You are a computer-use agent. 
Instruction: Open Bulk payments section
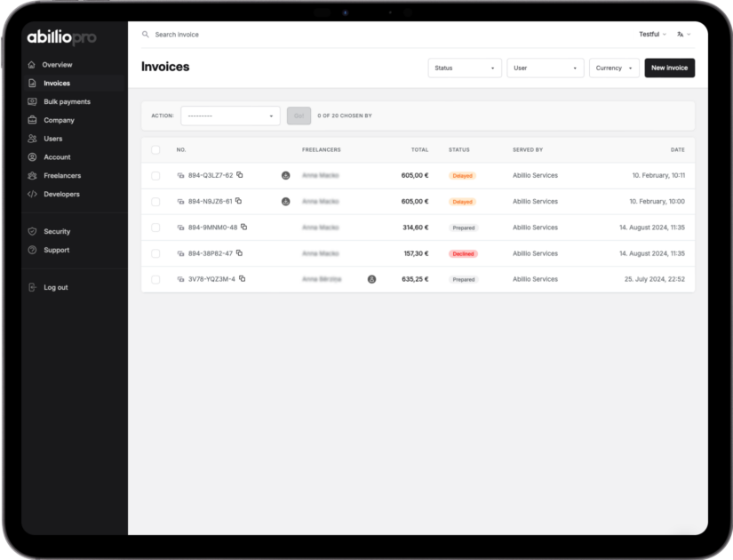point(67,101)
